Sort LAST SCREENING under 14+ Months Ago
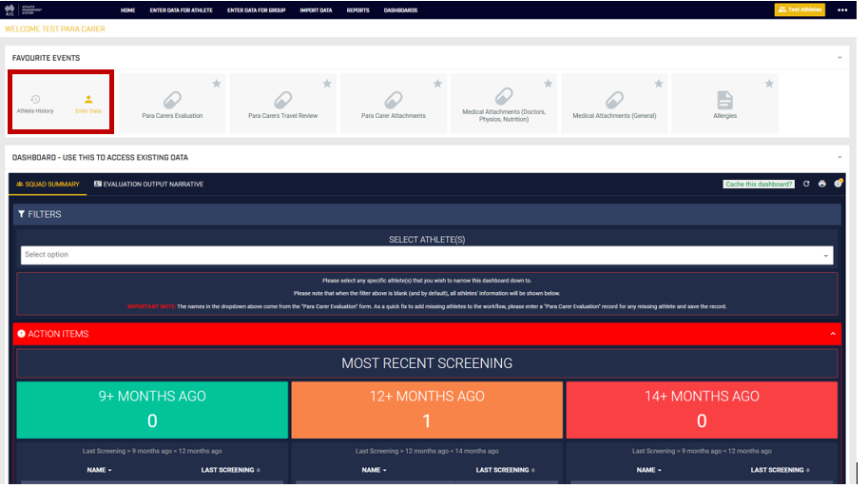The height and width of the screenshot is (488, 868). click(780, 470)
